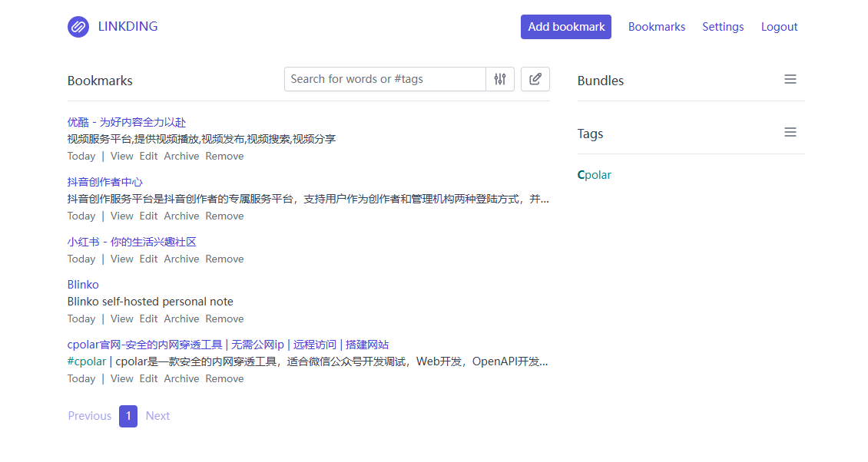
Task: Open the Tags menu icon
Action: tap(790, 132)
